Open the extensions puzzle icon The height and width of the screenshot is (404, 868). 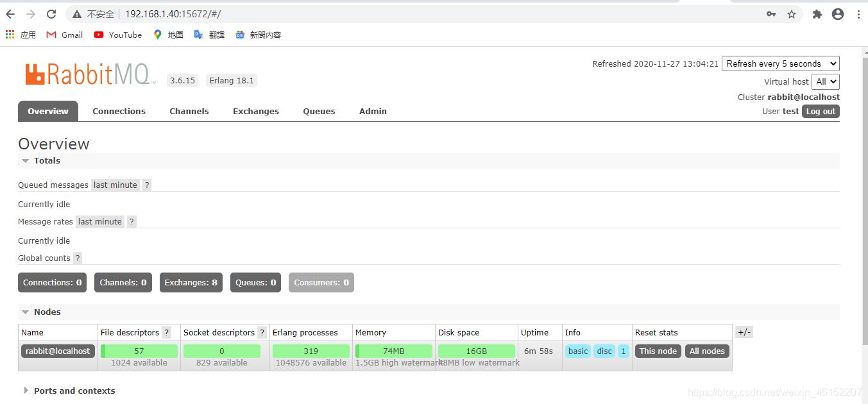(817, 14)
